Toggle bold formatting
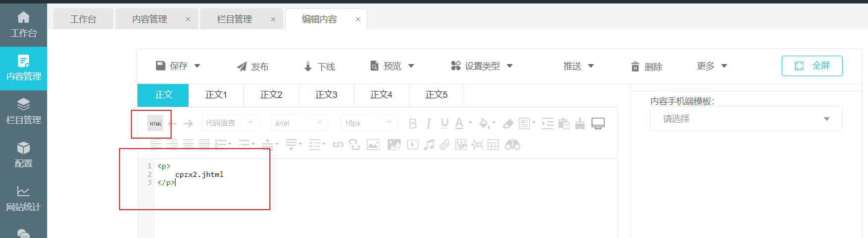868x238 pixels. coord(413,123)
